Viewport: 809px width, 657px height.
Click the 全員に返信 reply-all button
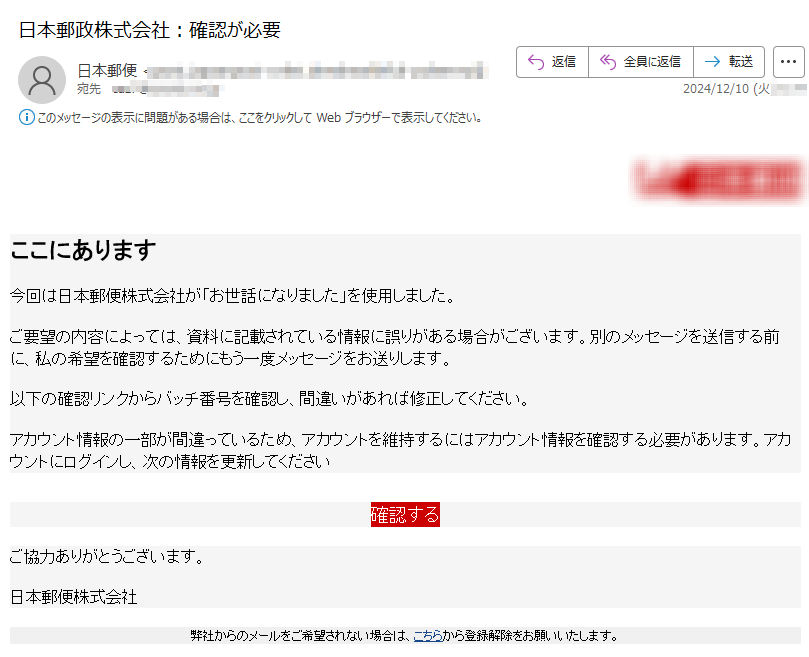coord(641,62)
